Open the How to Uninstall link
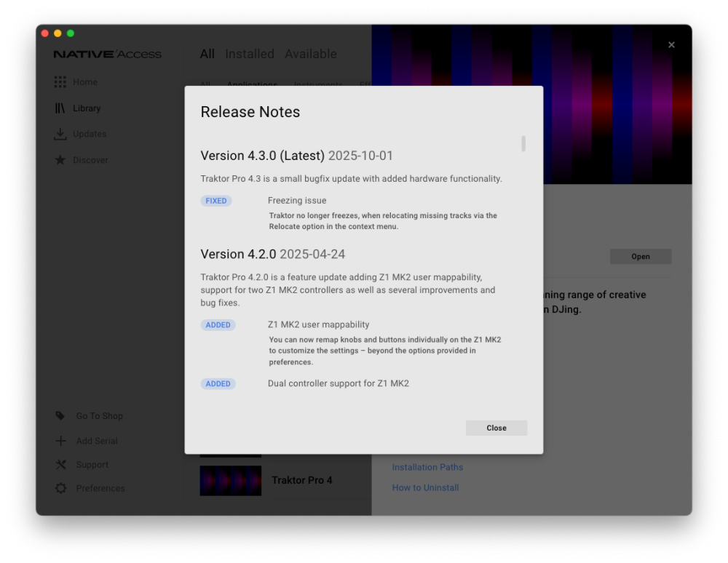728x563 pixels. pyautogui.click(x=425, y=487)
